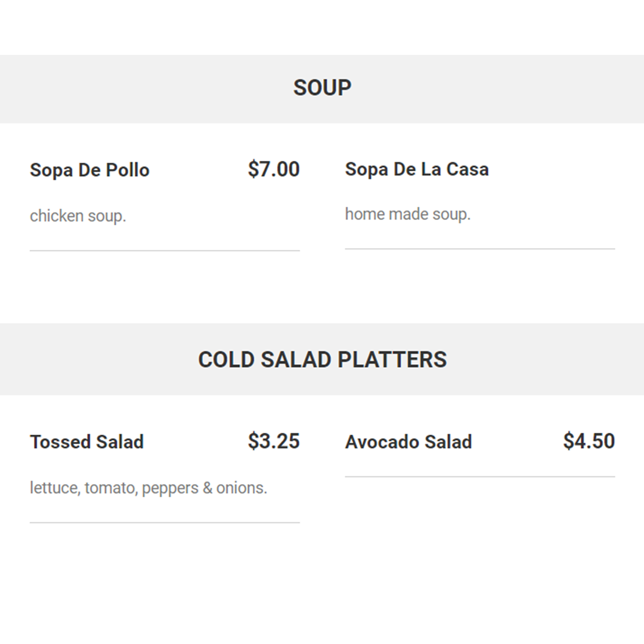The image size is (644, 644).
Task: Click the word Pollo in soup name
Action: point(128,170)
